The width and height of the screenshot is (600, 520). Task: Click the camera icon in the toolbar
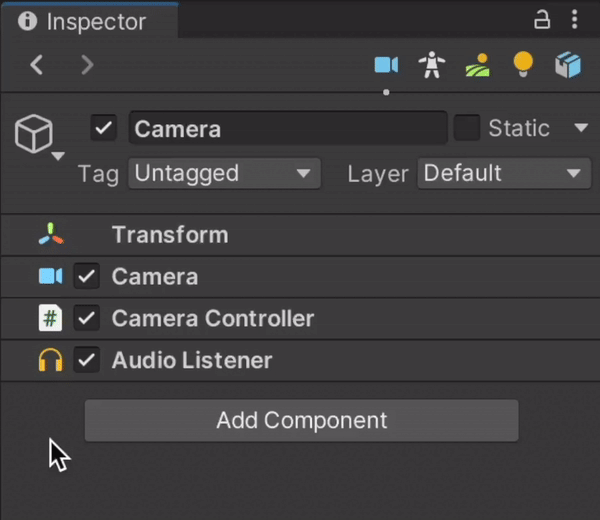[x=386, y=66]
